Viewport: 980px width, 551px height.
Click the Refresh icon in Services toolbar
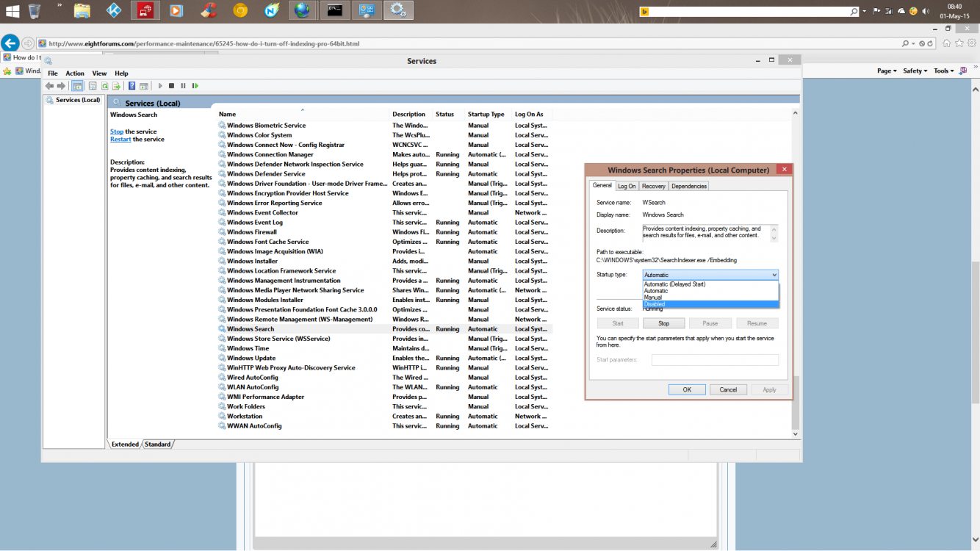click(x=104, y=86)
